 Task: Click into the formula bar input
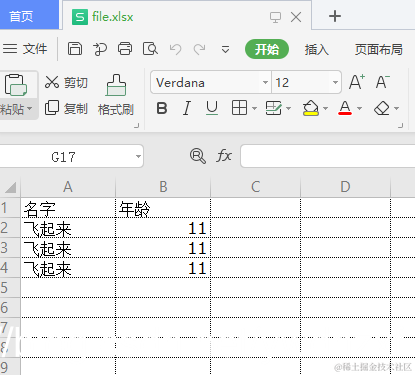(328, 156)
